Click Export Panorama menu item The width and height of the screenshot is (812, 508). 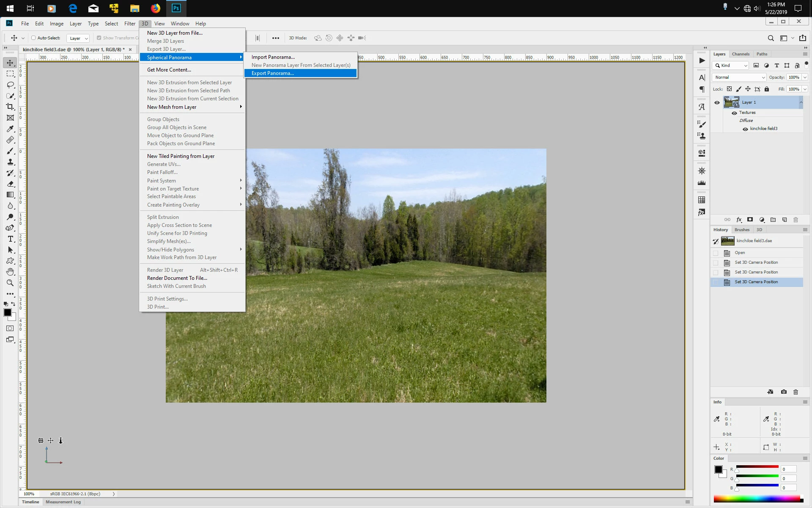click(x=272, y=73)
